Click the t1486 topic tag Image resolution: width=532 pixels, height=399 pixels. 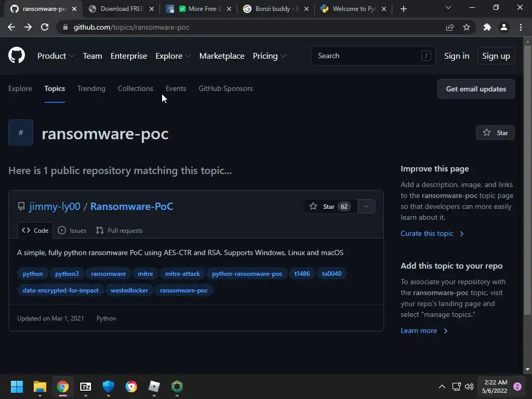pyautogui.click(x=302, y=274)
